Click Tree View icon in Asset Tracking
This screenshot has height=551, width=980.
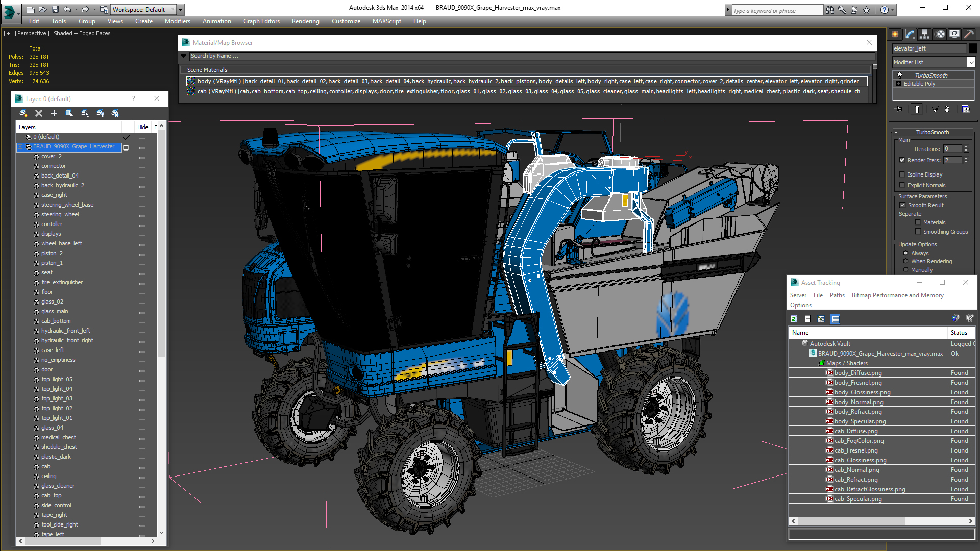tap(821, 319)
